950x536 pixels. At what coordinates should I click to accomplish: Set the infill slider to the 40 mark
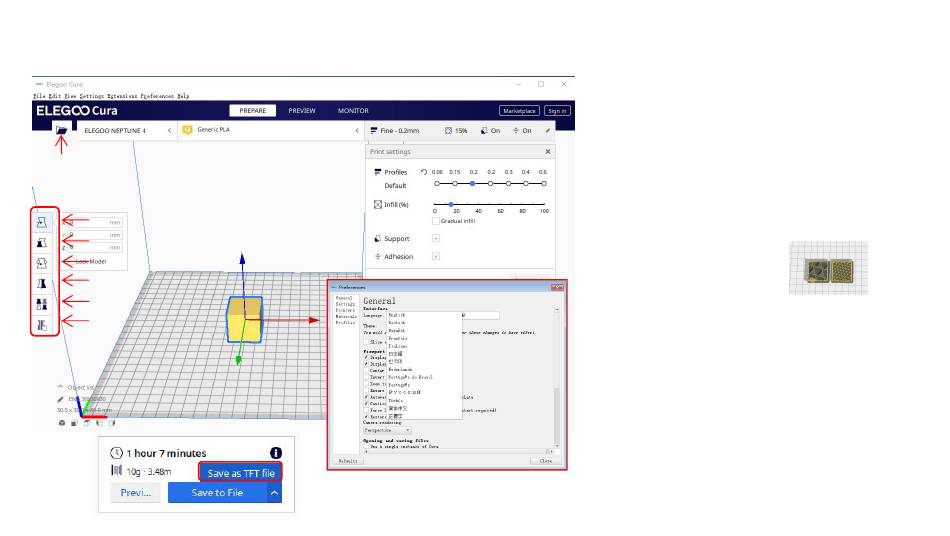coord(478,205)
